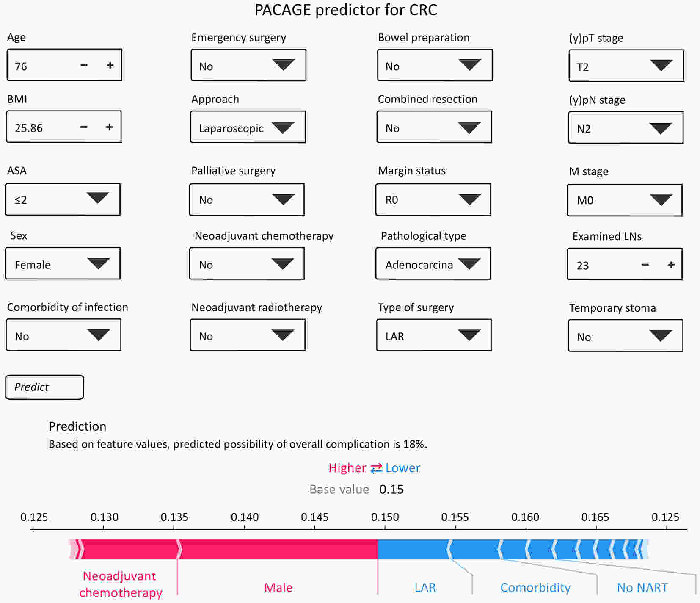Click the minus icon for Age
This screenshot has height=603, width=700.
coord(84,65)
